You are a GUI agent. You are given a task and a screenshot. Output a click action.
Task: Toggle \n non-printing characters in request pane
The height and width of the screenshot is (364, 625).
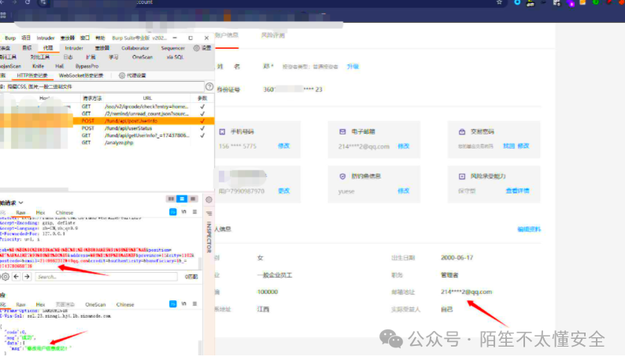(x=183, y=211)
